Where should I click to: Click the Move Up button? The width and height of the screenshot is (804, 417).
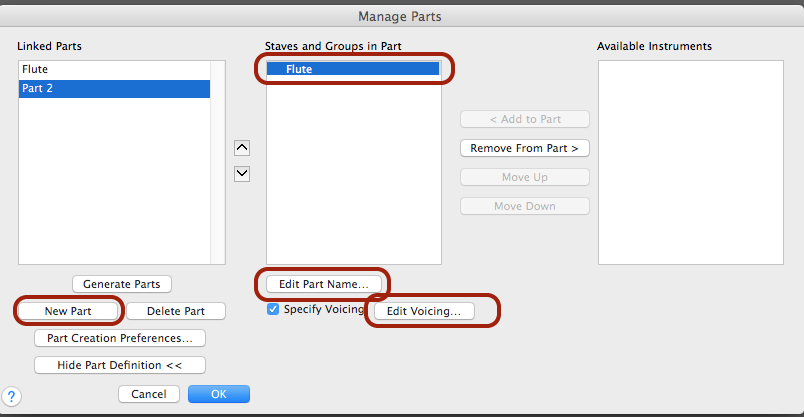[524, 177]
